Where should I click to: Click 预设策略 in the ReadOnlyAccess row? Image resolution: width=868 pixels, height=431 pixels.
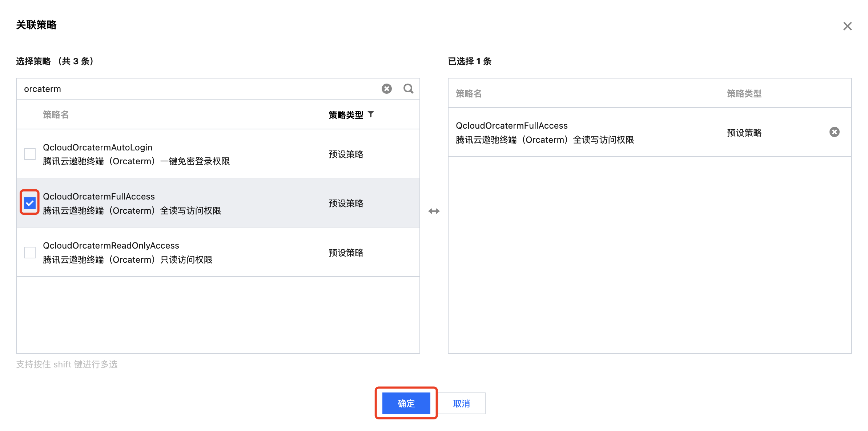tap(346, 253)
